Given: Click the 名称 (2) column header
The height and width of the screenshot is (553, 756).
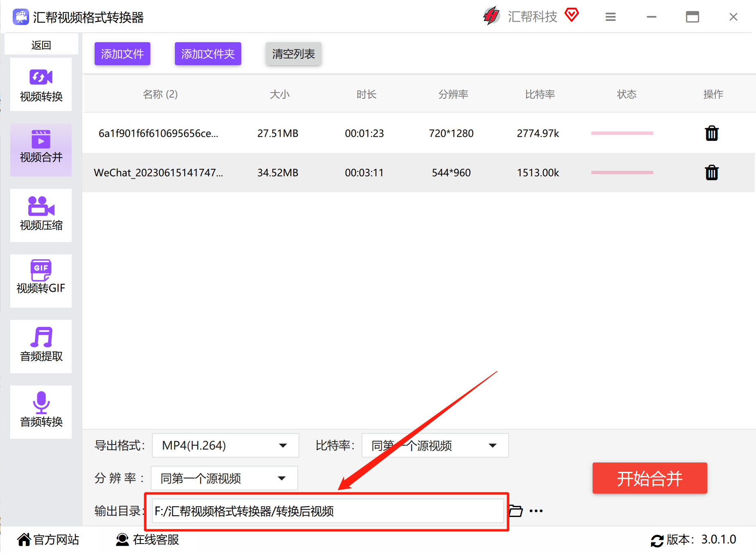Looking at the screenshot, I should 160,94.
